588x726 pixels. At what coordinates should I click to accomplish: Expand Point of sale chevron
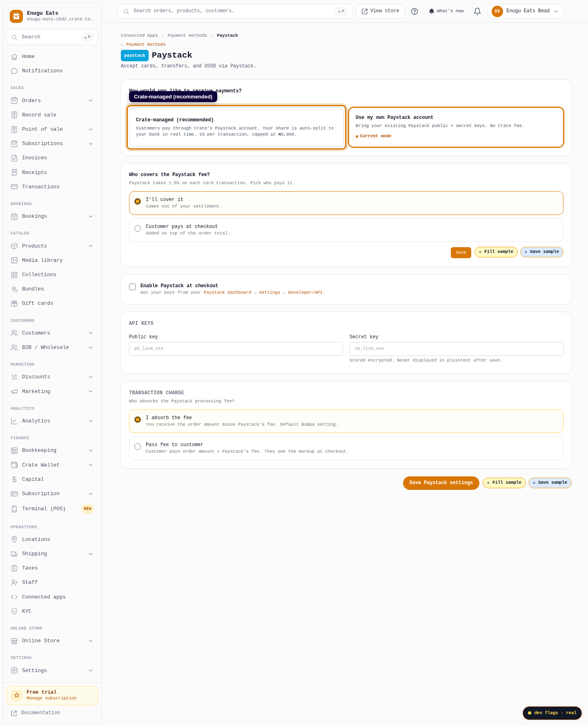(x=91, y=130)
